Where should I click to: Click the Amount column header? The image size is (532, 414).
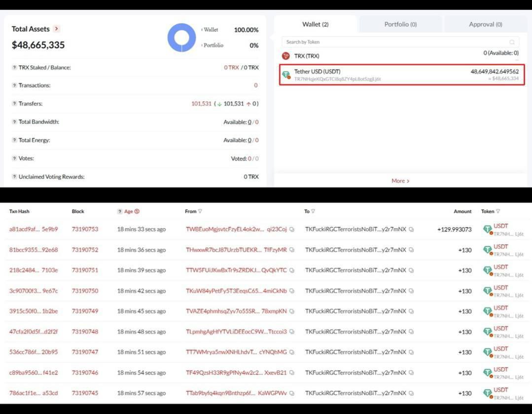click(x=462, y=211)
